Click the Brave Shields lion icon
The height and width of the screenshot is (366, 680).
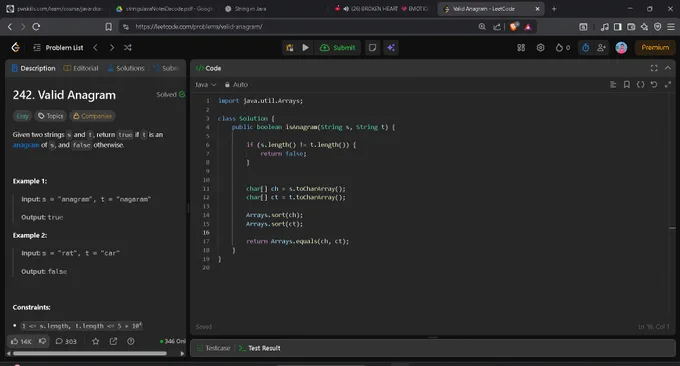pos(514,27)
